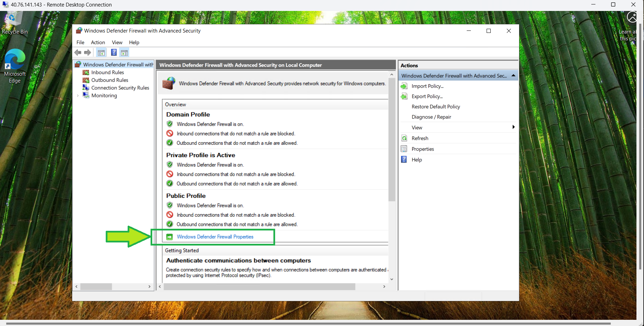The height and width of the screenshot is (326, 644).
Task: Select the Monitoring icon in the tree
Action: click(x=86, y=96)
